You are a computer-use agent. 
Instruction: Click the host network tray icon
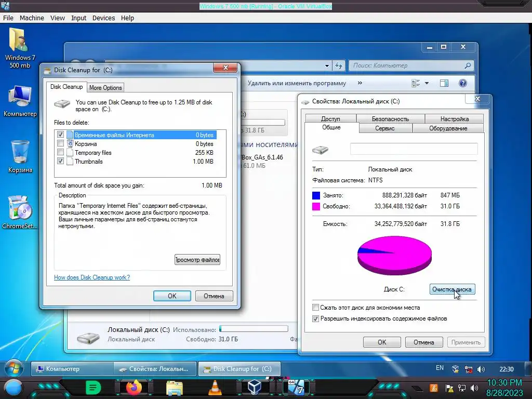(462, 388)
